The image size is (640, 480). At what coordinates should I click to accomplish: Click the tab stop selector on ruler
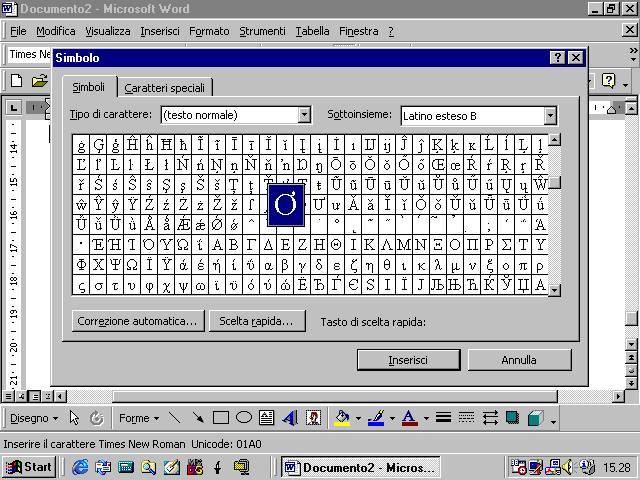coord(14,108)
